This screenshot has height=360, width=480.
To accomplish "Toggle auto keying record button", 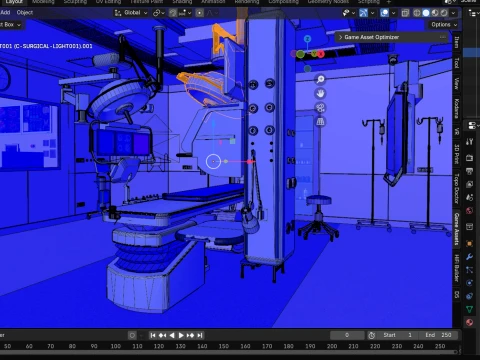I will coord(132,335).
